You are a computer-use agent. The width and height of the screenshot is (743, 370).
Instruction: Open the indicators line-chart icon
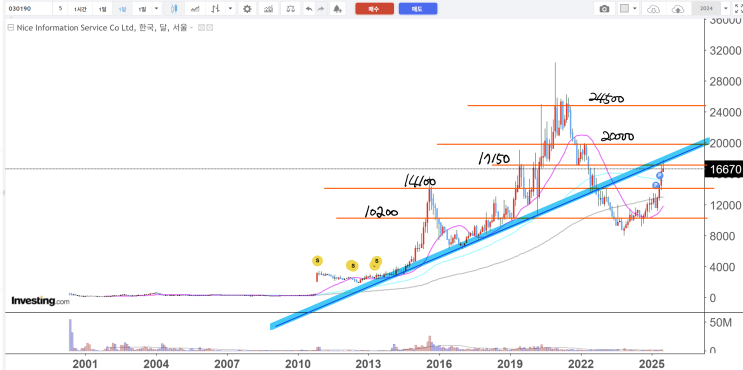195,9
